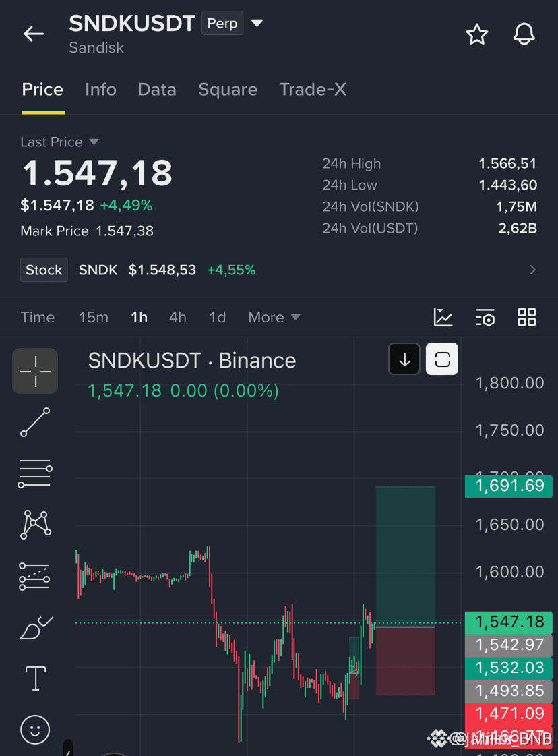Open chart settings icon

tap(485, 318)
